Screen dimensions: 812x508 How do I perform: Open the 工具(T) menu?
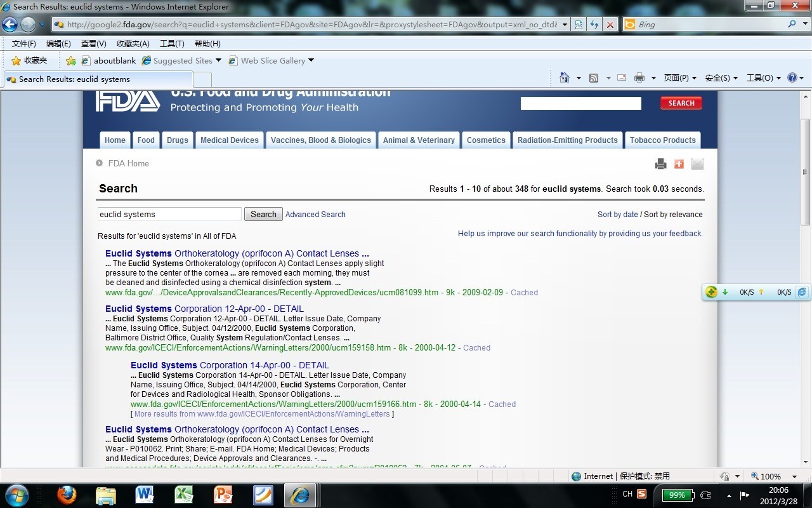point(172,44)
